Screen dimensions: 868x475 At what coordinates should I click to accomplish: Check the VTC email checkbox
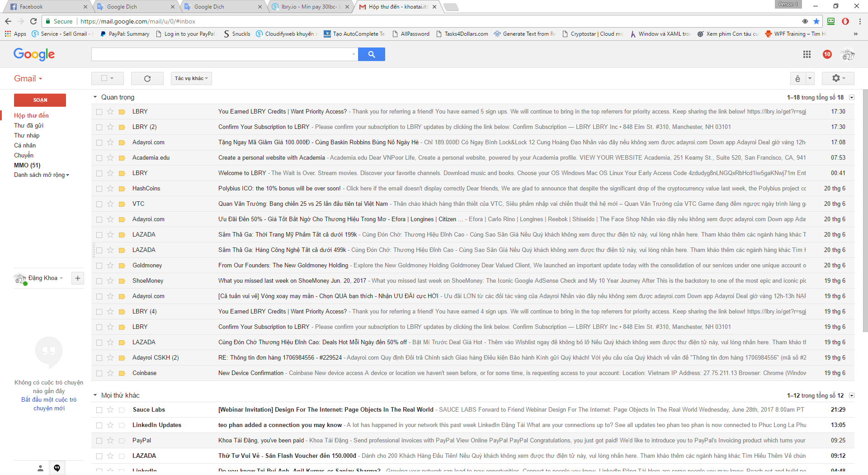click(99, 204)
